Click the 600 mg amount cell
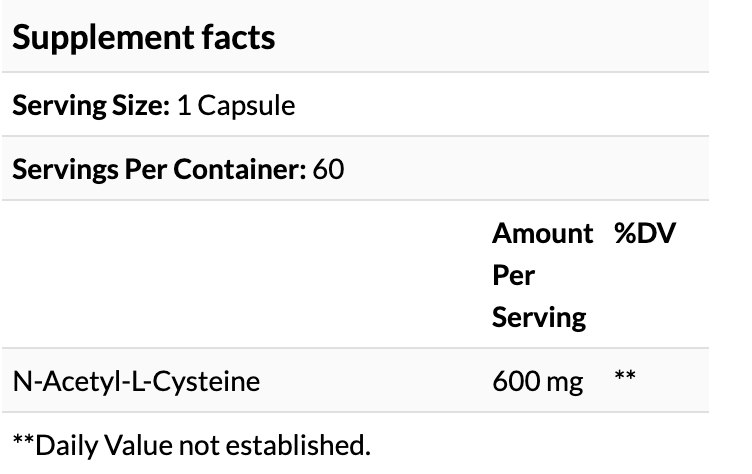 538,382
